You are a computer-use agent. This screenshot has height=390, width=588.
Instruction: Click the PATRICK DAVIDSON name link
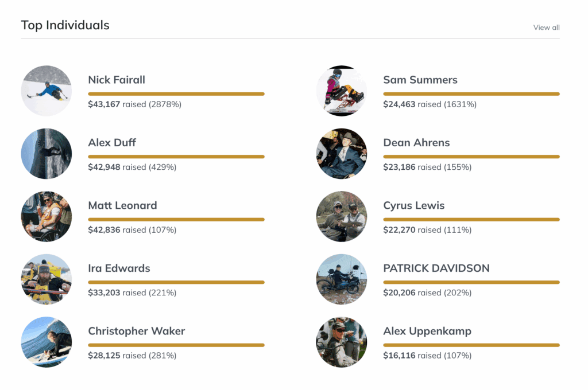pos(436,268)
